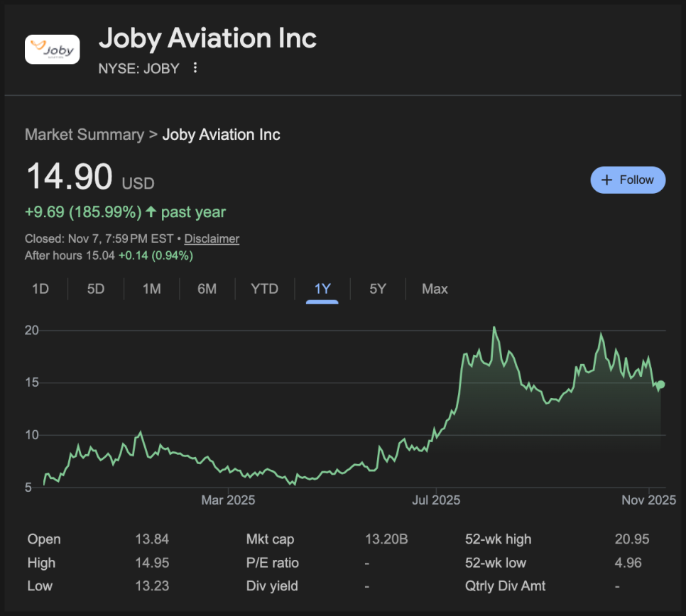
Task: Click the current price dot on chart
Action: coord(661,385)
